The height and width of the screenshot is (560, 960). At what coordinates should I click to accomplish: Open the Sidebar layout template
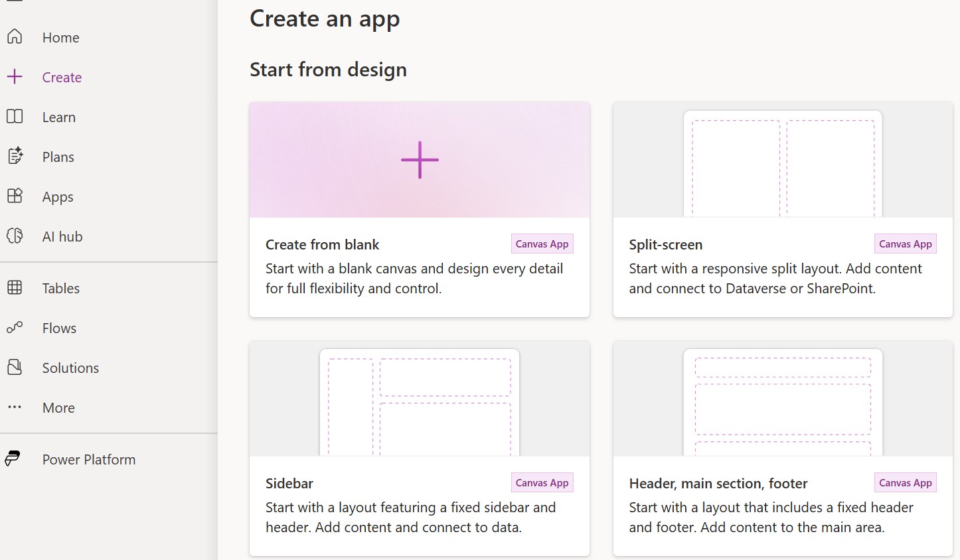[x=419, y=449]
